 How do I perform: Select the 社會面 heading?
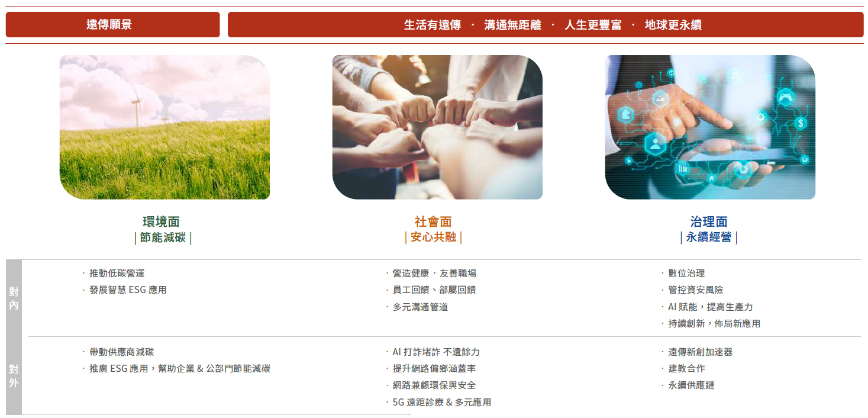[x=433, y=222]
